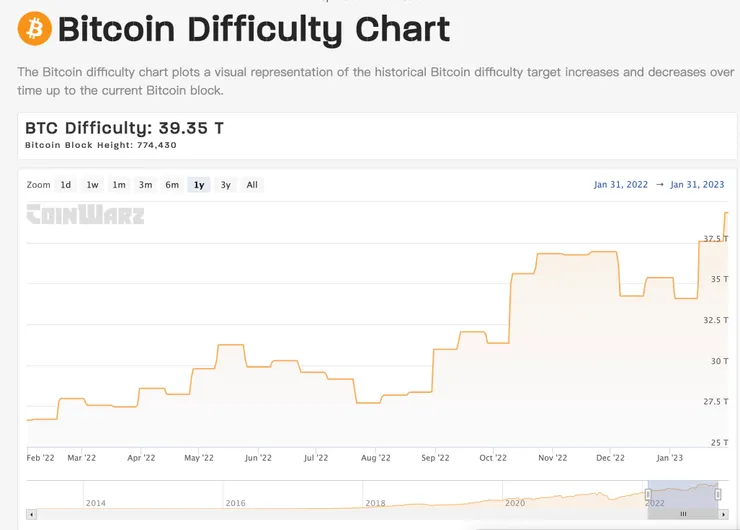Screen dimensions: 740x530
Task: Click the left range handle in navigator
Action: pos(648,495)
